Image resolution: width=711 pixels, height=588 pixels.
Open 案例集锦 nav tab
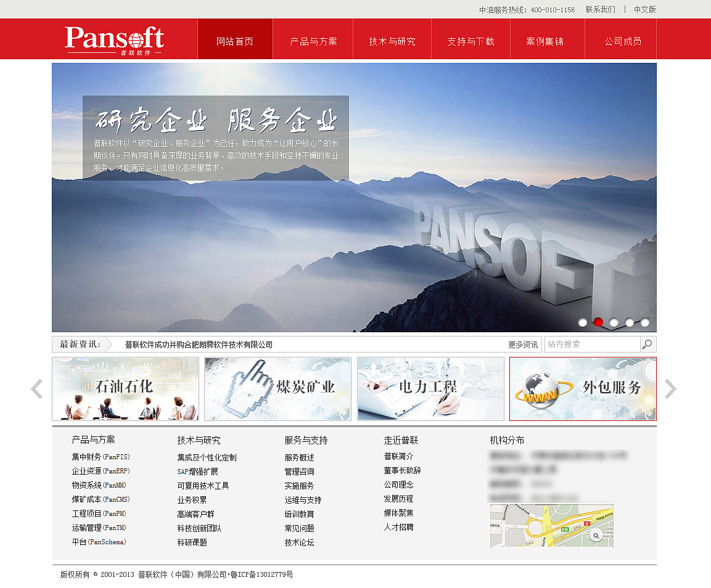click(548, 39)
